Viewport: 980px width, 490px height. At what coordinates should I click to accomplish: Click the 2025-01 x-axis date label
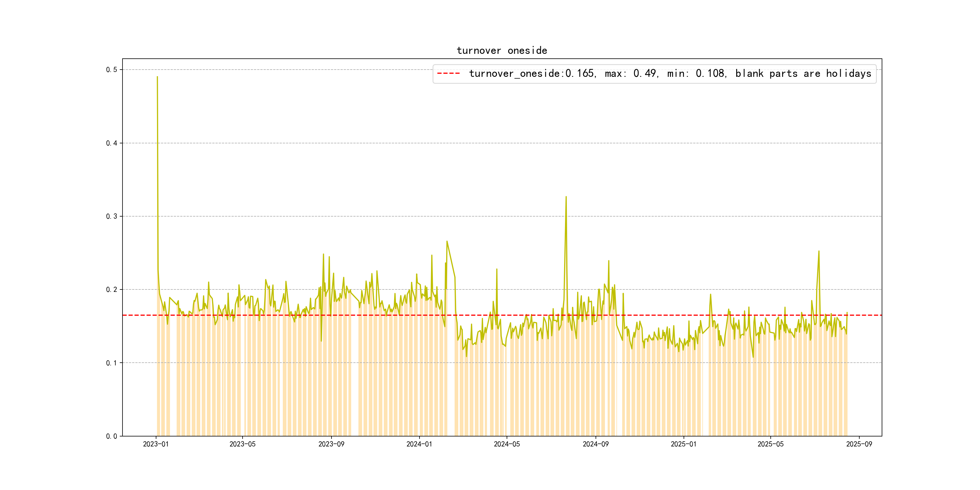683,444
